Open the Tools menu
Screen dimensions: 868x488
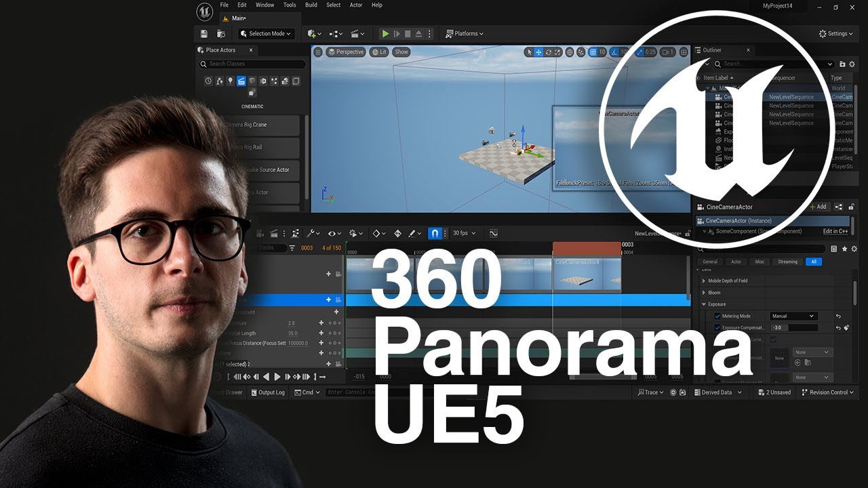(290, 5)
